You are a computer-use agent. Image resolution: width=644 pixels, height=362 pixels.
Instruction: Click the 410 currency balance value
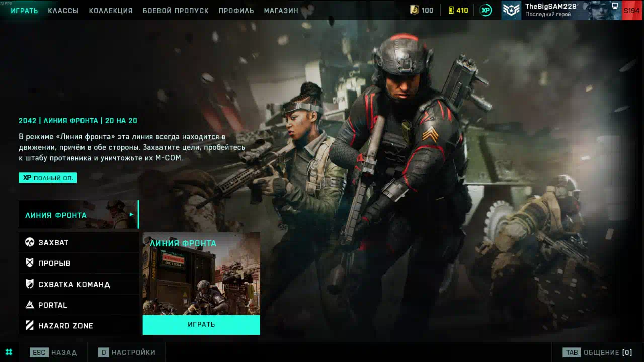(x=462, y=11)
